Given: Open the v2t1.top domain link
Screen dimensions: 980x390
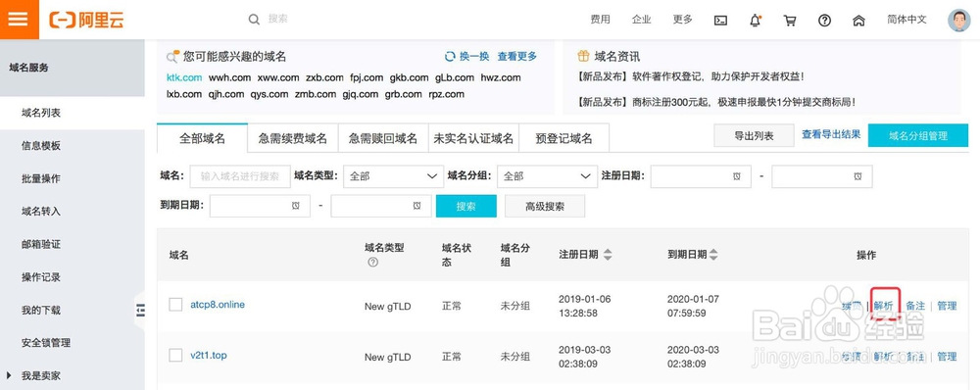Looking at the screenshot, I should 209,355.
